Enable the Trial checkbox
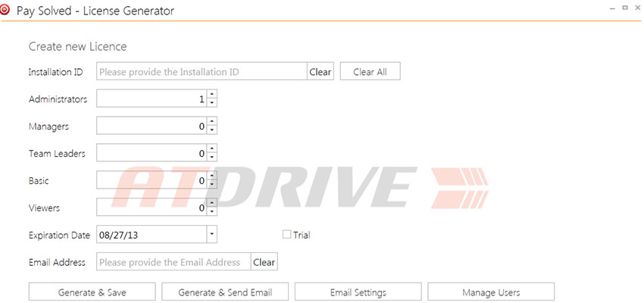The image size is (644, 303). pyautogui.click(x=286, y=234)
